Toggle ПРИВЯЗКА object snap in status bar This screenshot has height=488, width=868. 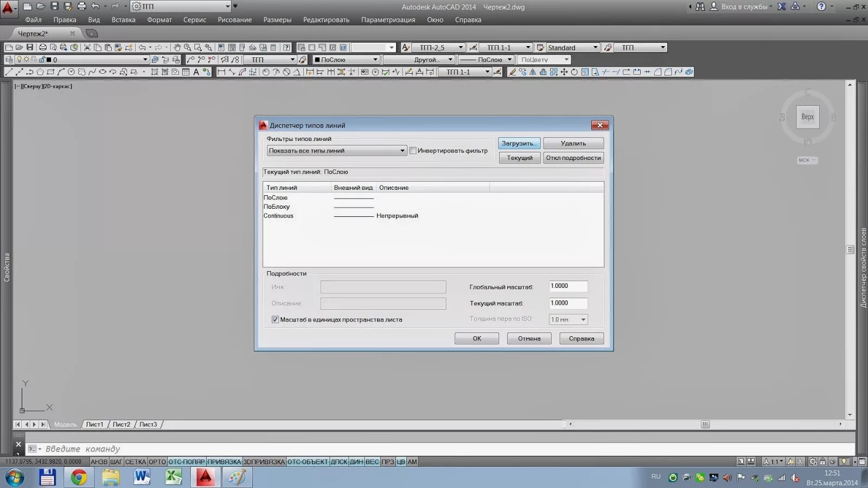click(224, 462)
